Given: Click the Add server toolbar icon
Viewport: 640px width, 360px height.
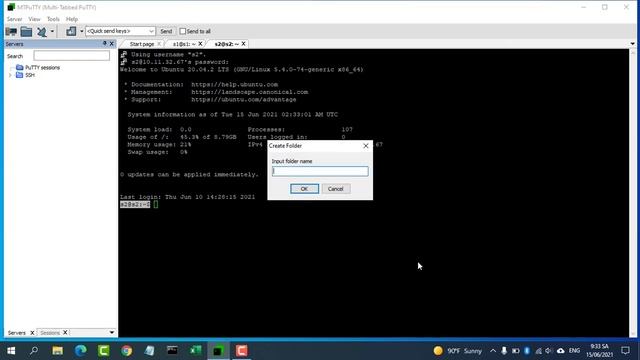Looking at the screenshot, I should tap(11, 31).
